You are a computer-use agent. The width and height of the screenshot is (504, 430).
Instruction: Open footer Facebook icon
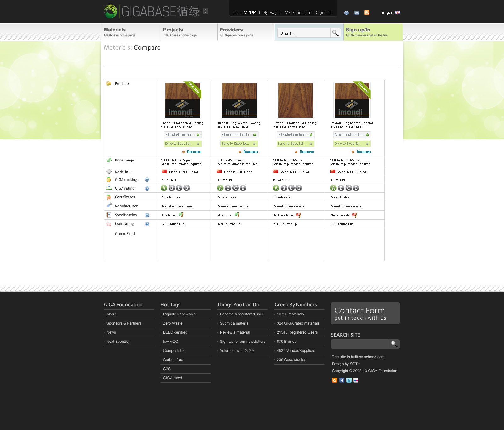point(342,380)
